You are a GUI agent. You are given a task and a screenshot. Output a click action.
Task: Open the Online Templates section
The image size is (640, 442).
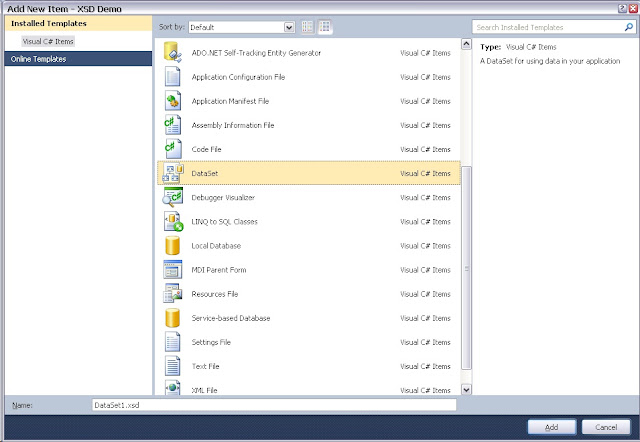(x=78, y=59)
